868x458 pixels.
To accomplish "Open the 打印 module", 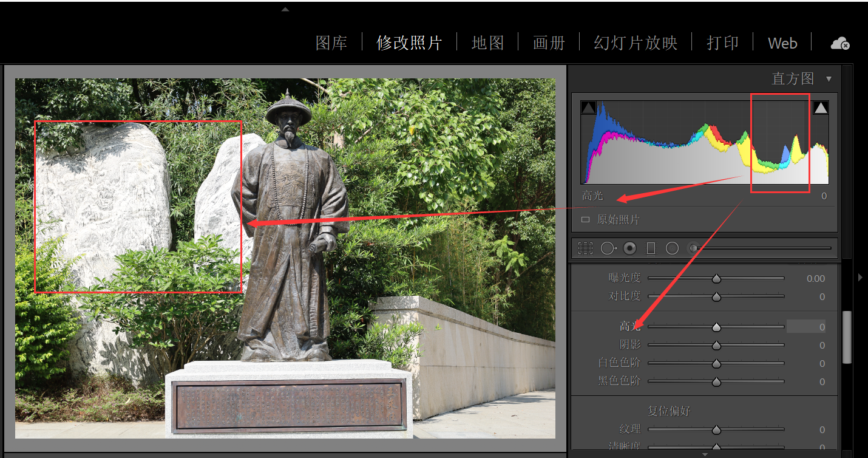I will [723, 43].
